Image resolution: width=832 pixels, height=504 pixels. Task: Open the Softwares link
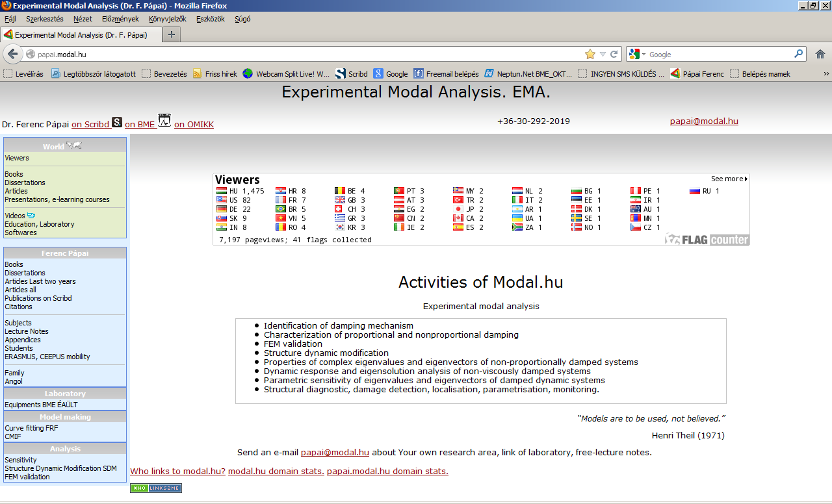click(21, 233)
